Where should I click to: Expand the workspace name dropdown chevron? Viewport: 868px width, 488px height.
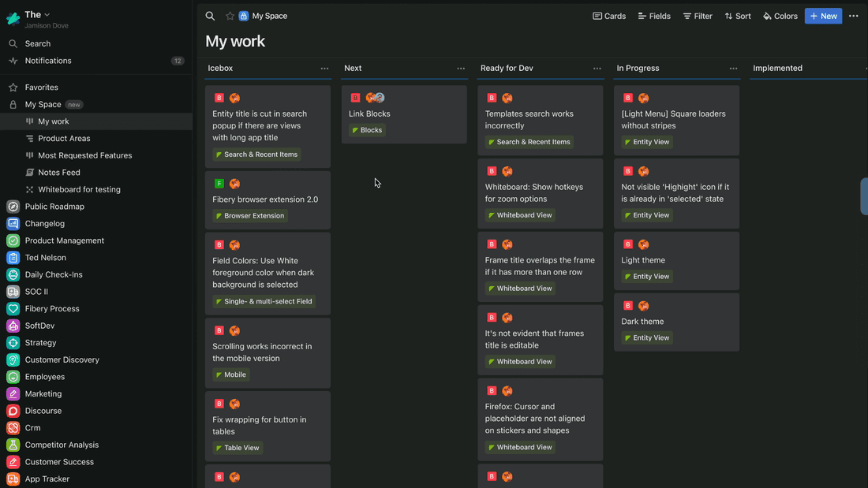47,14
